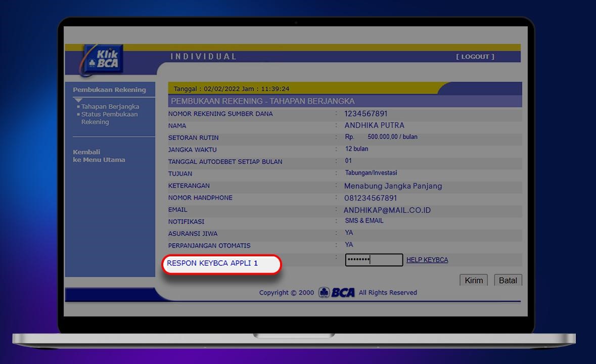Click the BCA logo in the footer
The height and width of the screenshot is (364, 596).
pos(337,293)
